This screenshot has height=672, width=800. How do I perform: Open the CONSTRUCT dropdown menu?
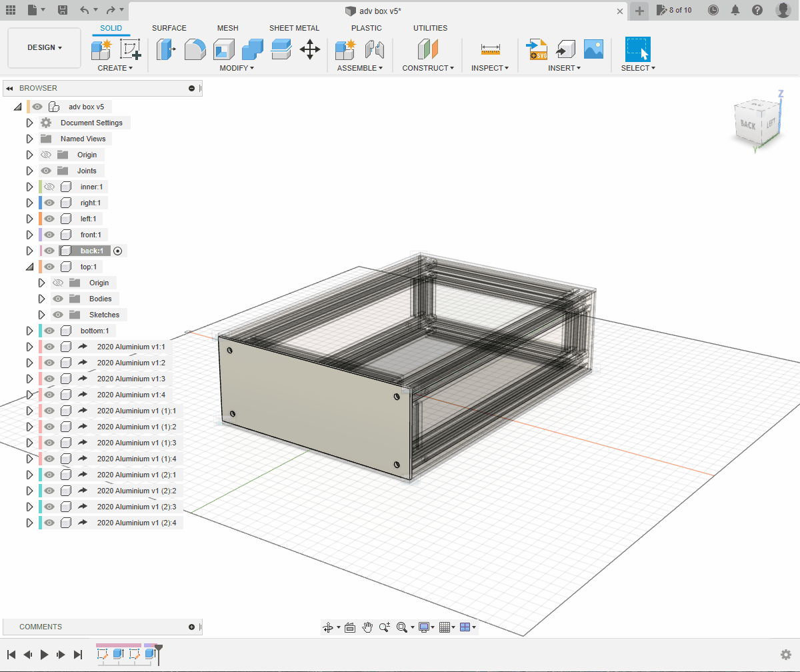click(427, 67)
